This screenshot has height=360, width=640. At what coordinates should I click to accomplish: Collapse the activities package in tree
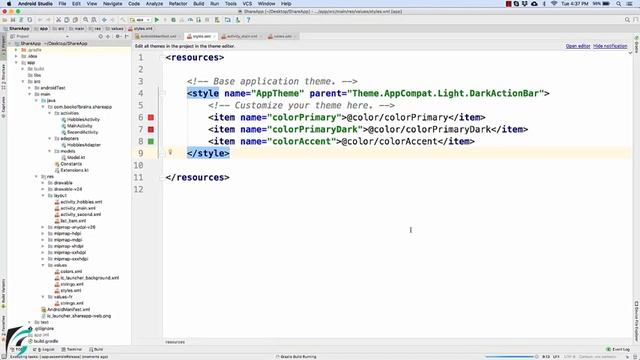(50, 113)
